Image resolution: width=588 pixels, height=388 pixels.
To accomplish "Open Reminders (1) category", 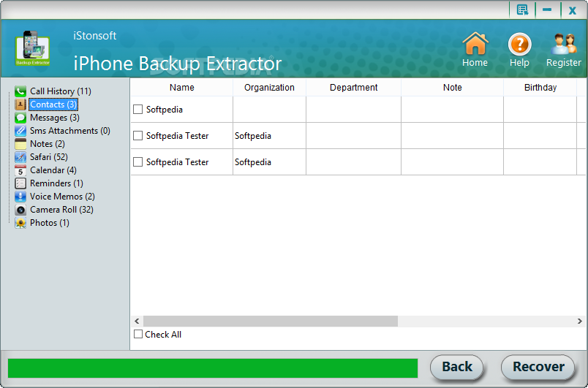I will pos(56,183).
